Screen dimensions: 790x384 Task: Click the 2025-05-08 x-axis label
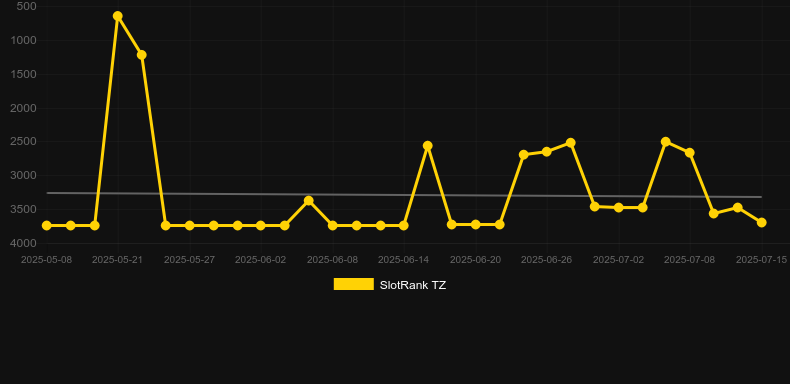[46, 260]
